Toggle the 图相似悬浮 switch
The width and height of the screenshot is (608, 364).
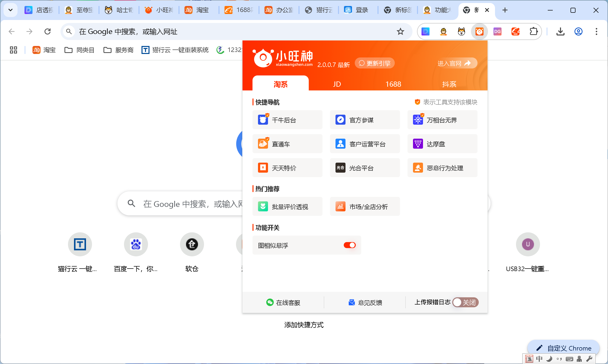[x=349, y=245]
